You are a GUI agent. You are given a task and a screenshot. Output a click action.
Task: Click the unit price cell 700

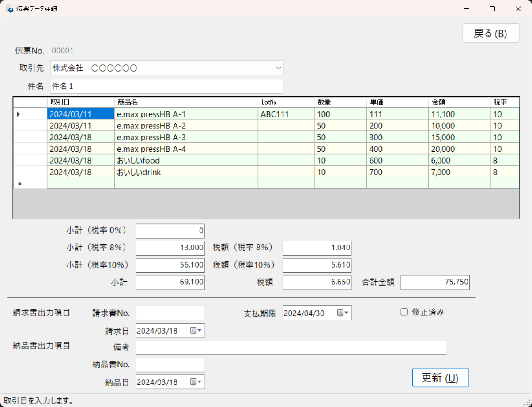click(397, 172)
